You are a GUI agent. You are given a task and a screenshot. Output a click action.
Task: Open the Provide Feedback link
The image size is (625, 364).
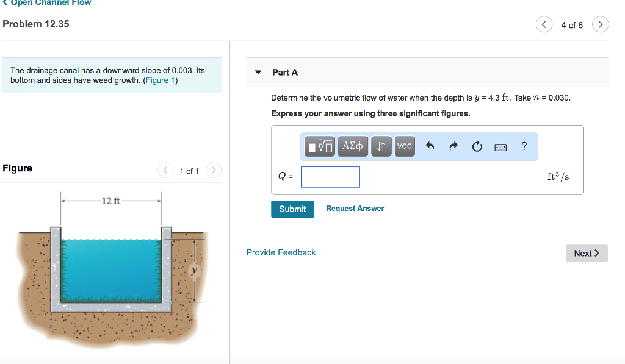(x=281, y=252)
